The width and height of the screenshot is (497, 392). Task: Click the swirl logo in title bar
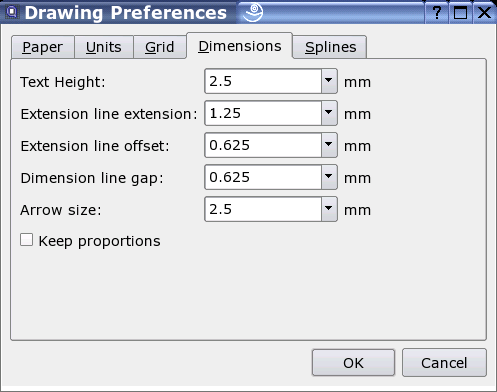(253, 12)
